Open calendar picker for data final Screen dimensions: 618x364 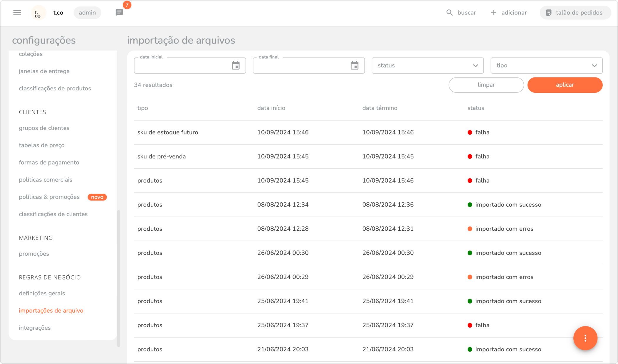(355, 65)
